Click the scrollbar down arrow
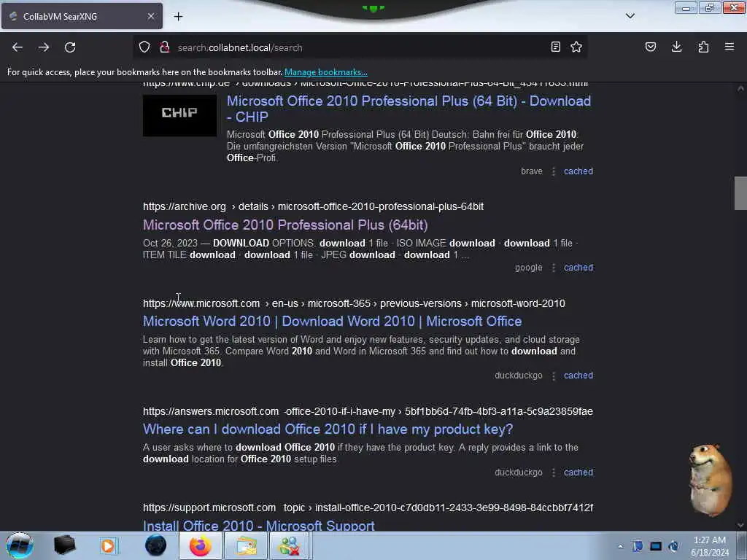747x560 pixels. [740, 525]
